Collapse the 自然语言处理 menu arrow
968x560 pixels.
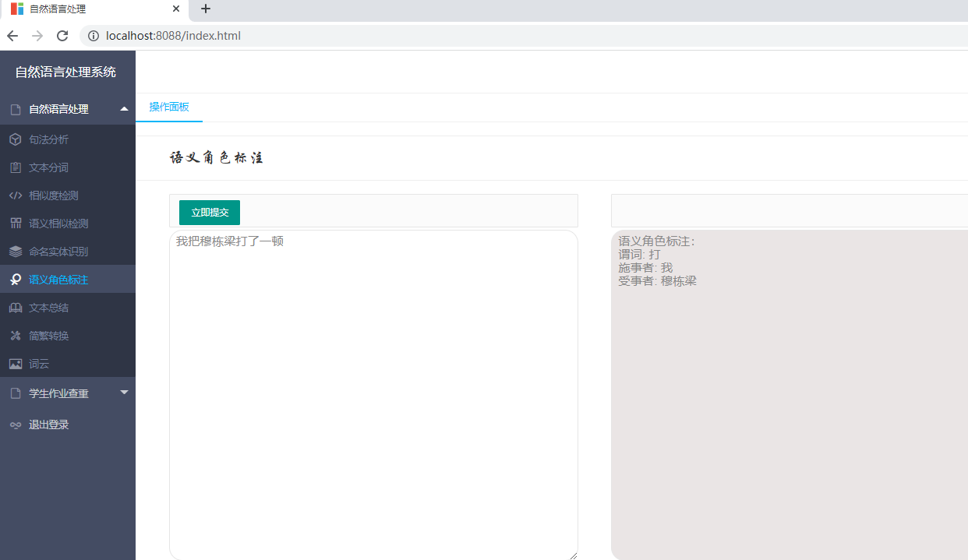click(124, 109)
